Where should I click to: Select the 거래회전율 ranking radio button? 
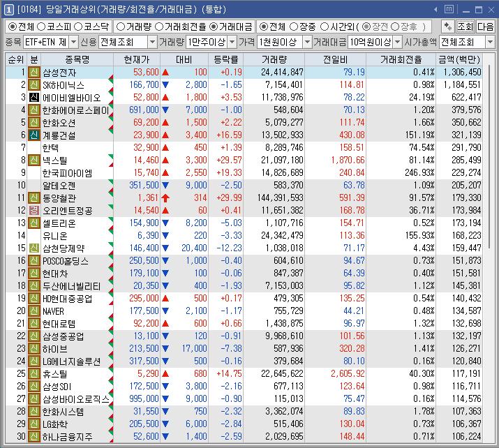pos(159,27)
